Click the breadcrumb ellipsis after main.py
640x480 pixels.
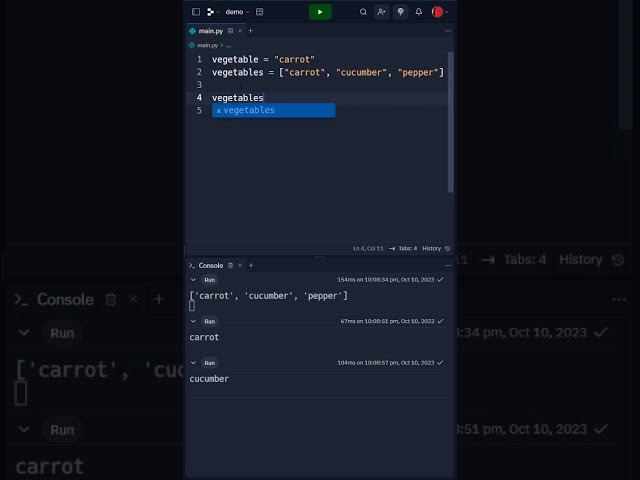(x=228, y=46)
